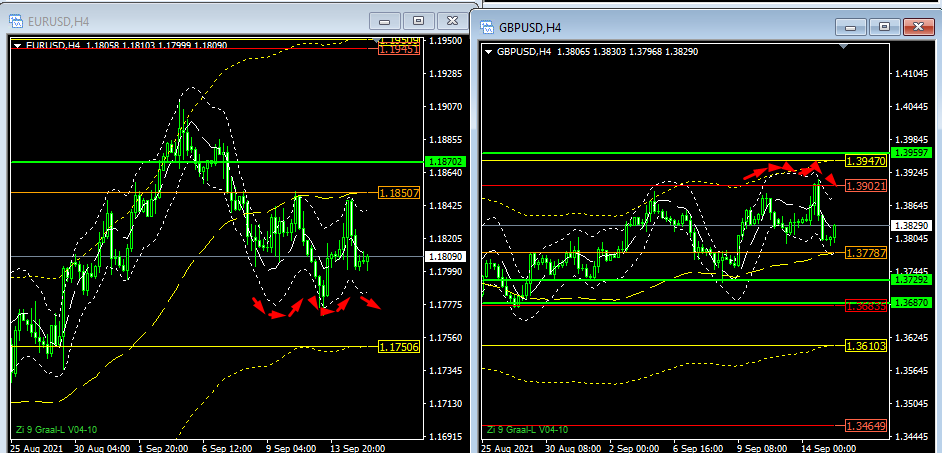
Task: Click the EURUSD,H4 window title bar
Action: pos(200,21)
